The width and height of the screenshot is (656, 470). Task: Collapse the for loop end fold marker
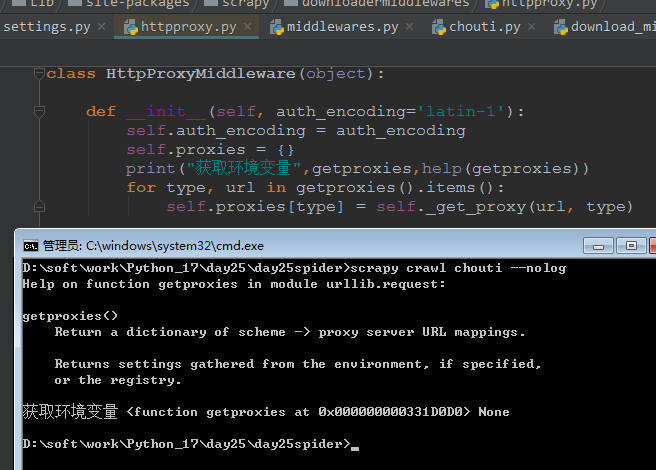pyautogui.click(x=39, y=207)
